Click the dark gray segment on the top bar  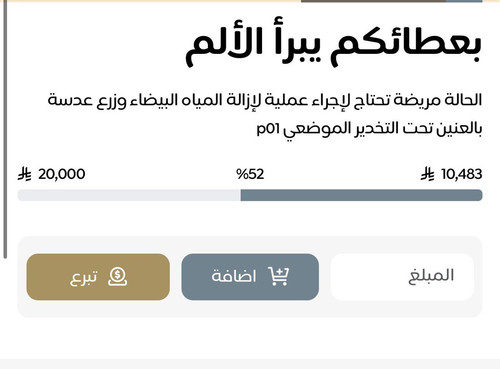click(373, 1)
